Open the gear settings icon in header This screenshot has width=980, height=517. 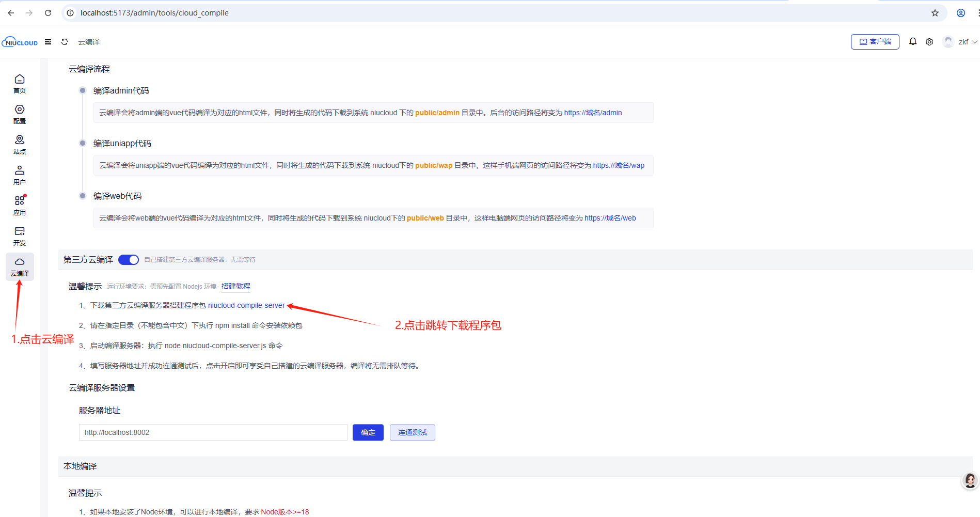pos(929,42)
